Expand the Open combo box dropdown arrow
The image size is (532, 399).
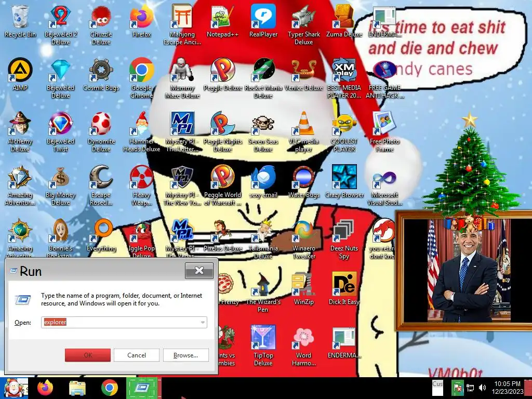(203, 322)
